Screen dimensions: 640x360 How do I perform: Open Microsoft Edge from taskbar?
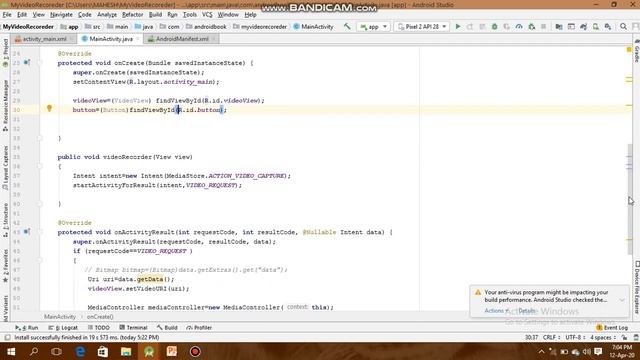[x=80, y=351]
